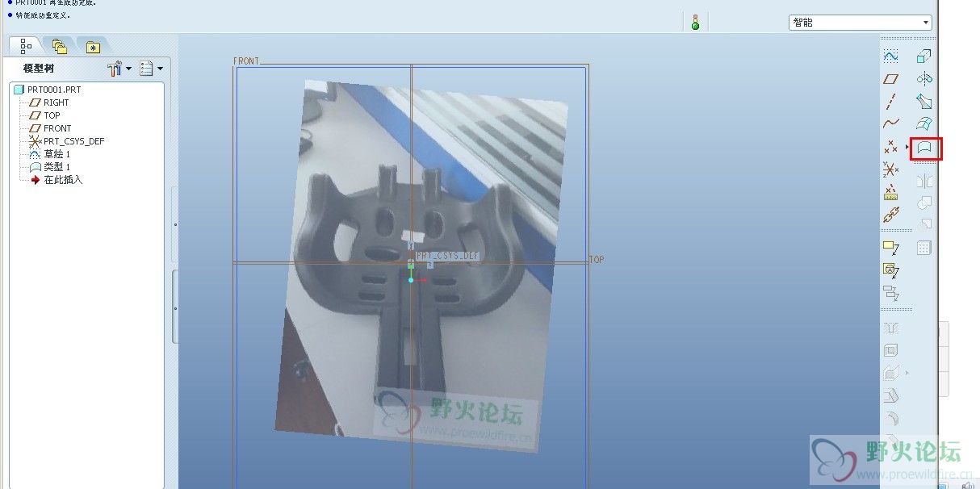Viewport: 980px width, 489px height.
Task: Open the annotation feature tool with yellow box
Action: click(x=890, y=247)
